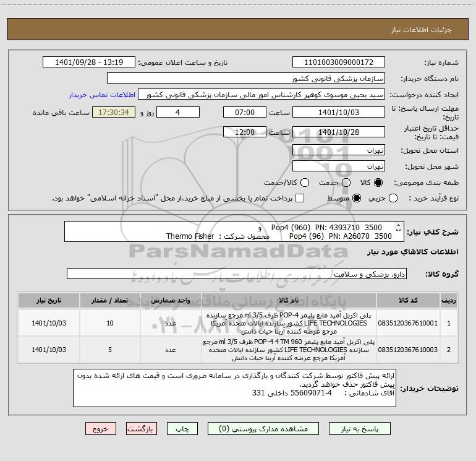The image size is (476, 461).
Task: Toggle the اسناد خزانه اسلامی payment checkbox
Action: point(300,198)
